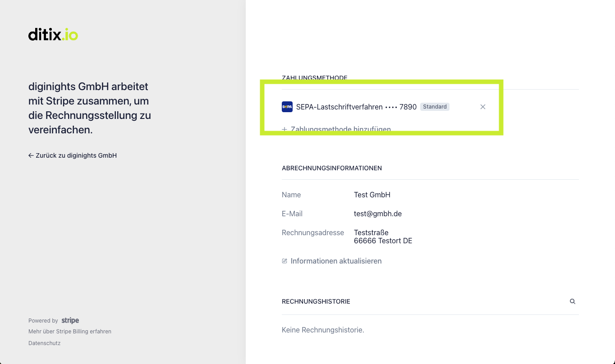Open Informationen aktualisieren
The height and width of the screenshot is (364, 615).
pyautogui.click(x=336, y=261)
